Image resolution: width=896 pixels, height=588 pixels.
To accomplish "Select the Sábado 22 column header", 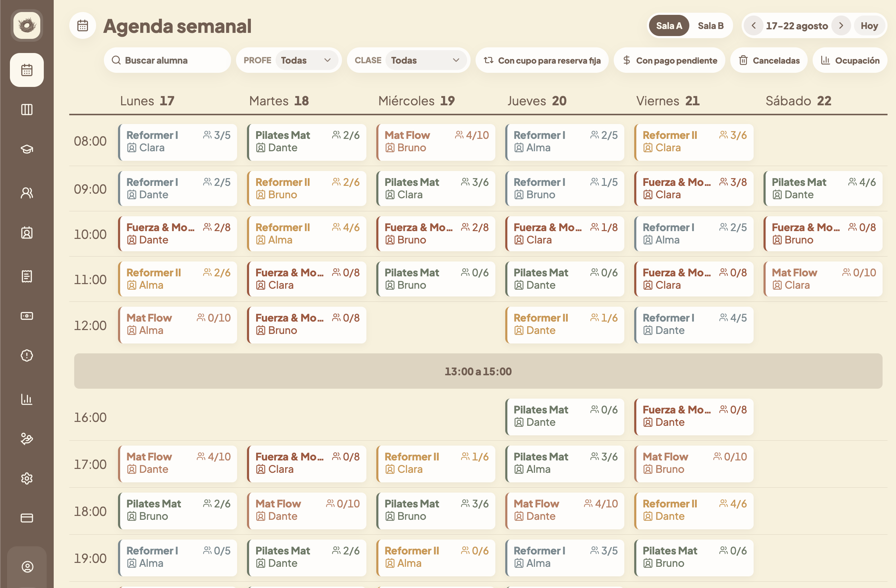I will pos(798,101).
